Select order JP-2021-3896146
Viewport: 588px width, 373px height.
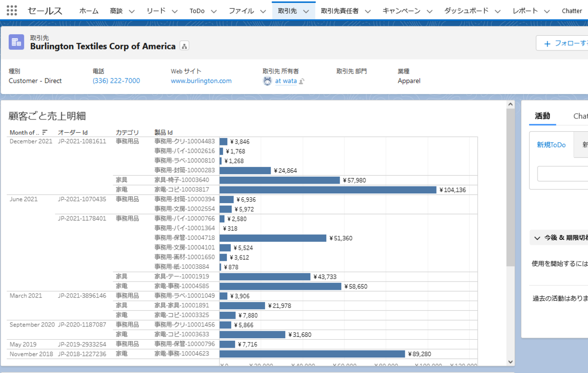tap(82, 296)
